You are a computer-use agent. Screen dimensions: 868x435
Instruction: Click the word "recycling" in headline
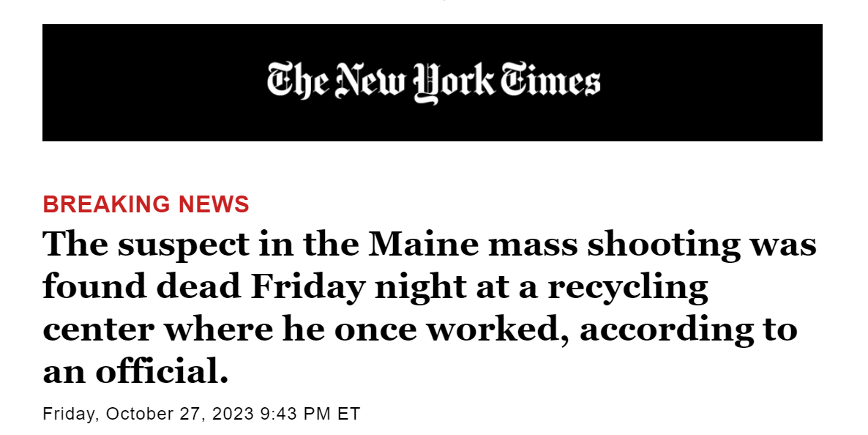point(628,288)
